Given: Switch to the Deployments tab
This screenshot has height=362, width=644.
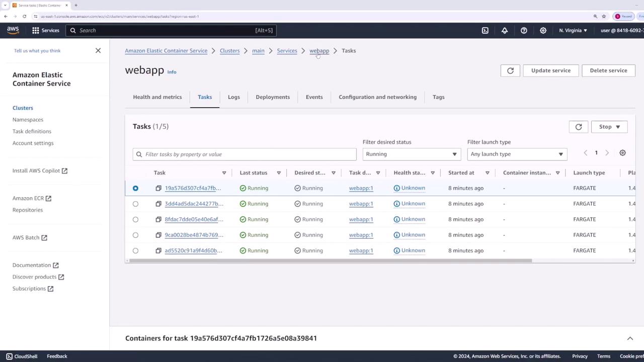Looking at the screenshot, I should [x=273, y=97].
